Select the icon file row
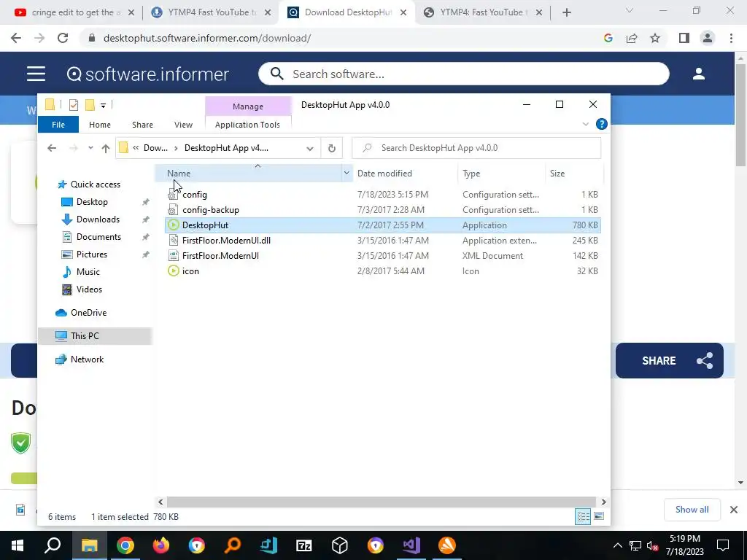747x560 pixels. (382, 271)
